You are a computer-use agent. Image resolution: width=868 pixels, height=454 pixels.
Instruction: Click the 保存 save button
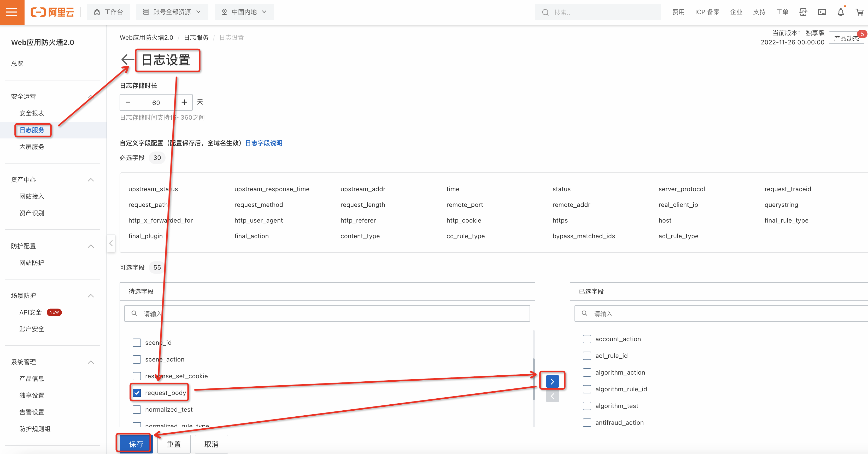[x=136, y=444]
